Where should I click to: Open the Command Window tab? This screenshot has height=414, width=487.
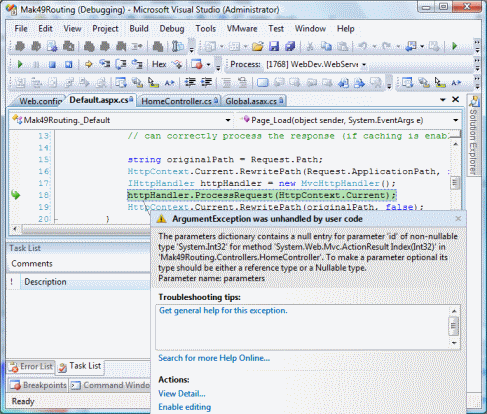click(111, 385)
